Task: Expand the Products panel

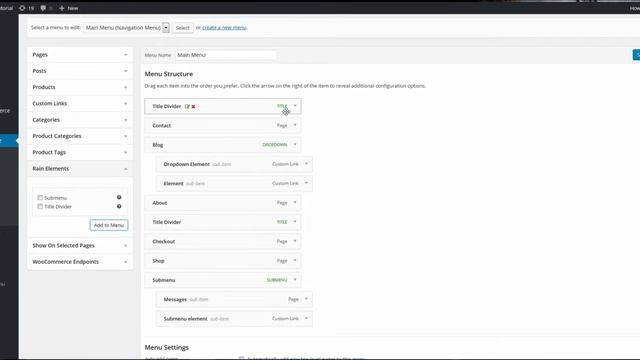Action: click(80, 87)
